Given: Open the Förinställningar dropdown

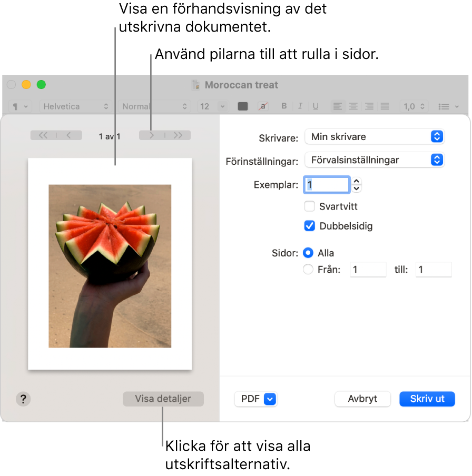Looking at the screenshot, I should tap(375, 160).
